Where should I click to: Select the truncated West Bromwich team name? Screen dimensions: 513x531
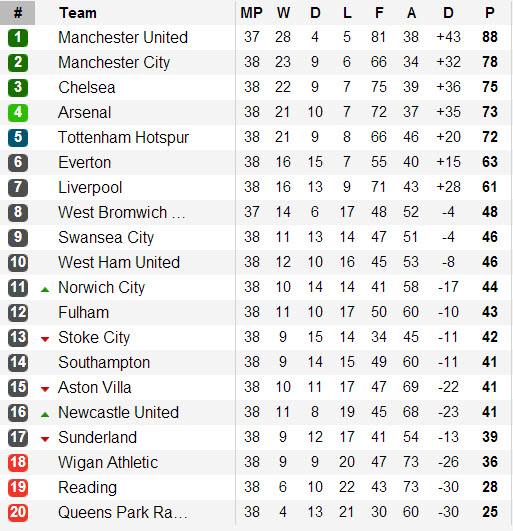click(122, 212)
